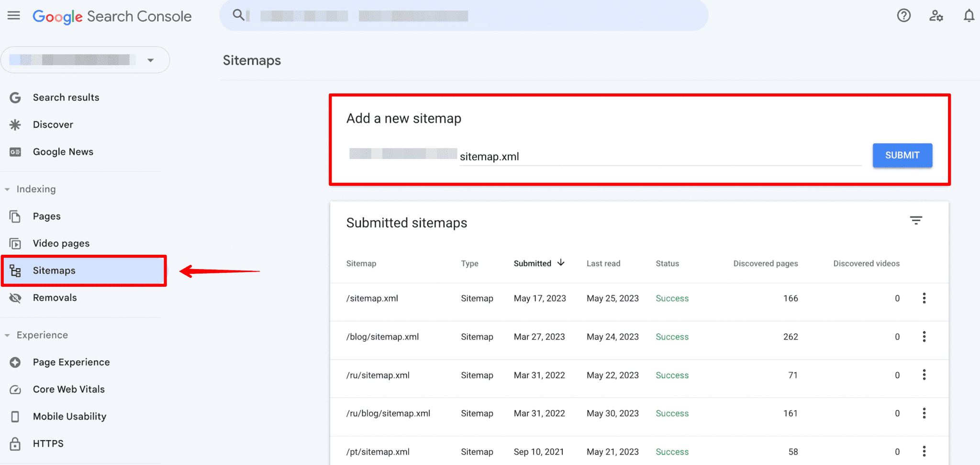Click submitted date May 17, 2023
The width and height of the screenshot is (980, 465).
tap(540, 298)
